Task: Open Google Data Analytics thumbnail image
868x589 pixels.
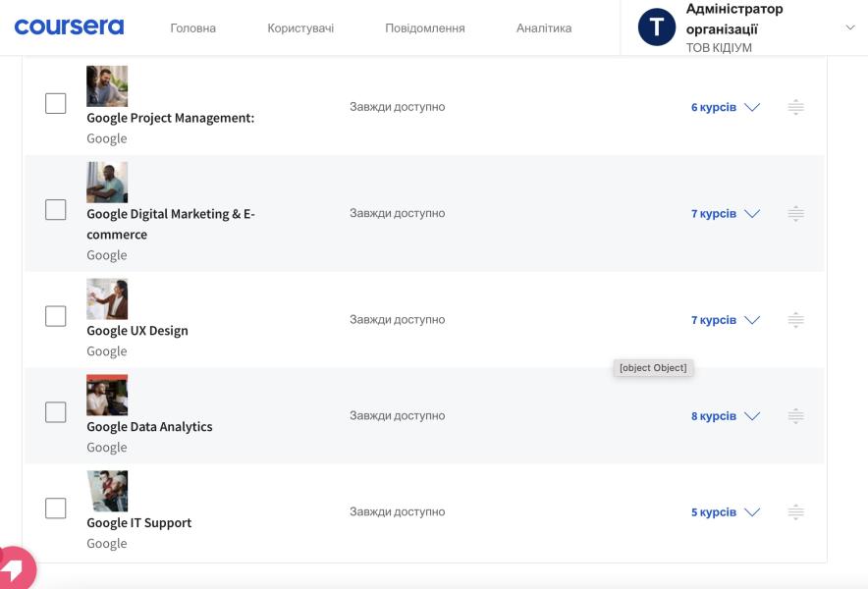Action: 107,396
